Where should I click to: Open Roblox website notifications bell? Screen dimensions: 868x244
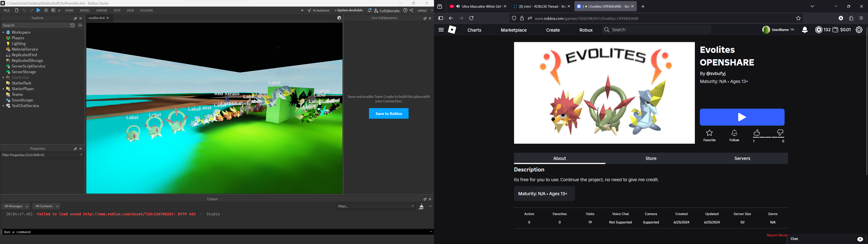805,30
